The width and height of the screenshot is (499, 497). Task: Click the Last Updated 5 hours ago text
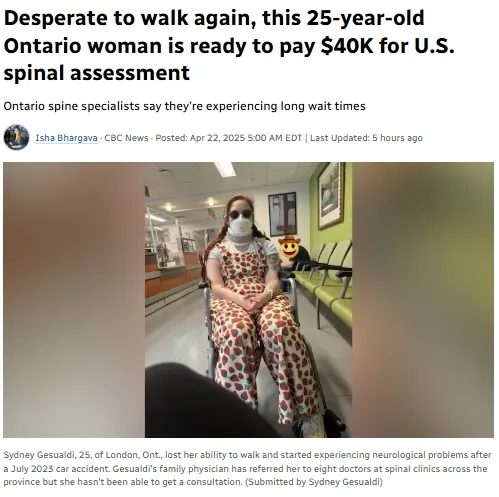[366, 138]
